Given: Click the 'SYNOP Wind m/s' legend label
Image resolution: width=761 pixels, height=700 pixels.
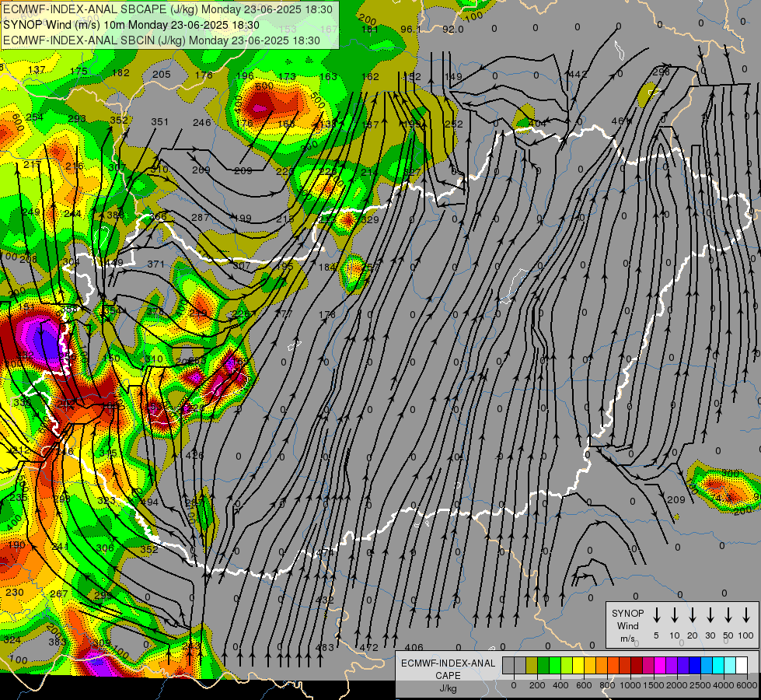Looking at the screenshot, I should coord(627,625).
